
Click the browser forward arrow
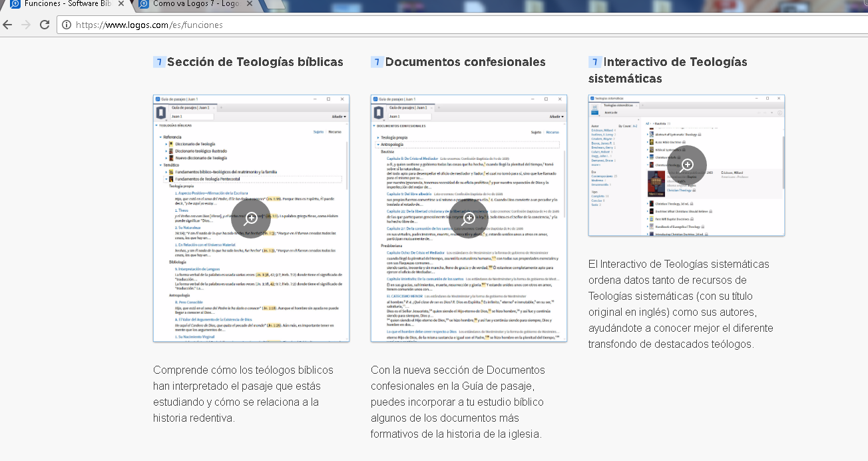click(x=26, y=25)
